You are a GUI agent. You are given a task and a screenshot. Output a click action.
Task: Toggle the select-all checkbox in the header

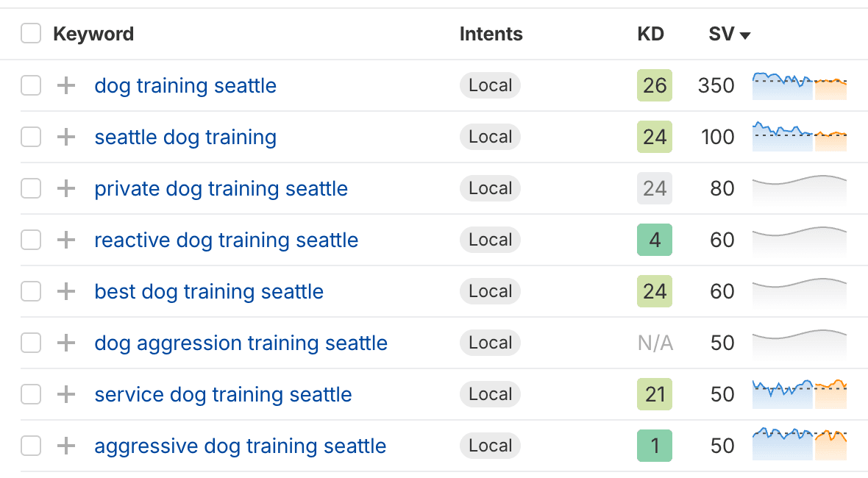(30, 33)
